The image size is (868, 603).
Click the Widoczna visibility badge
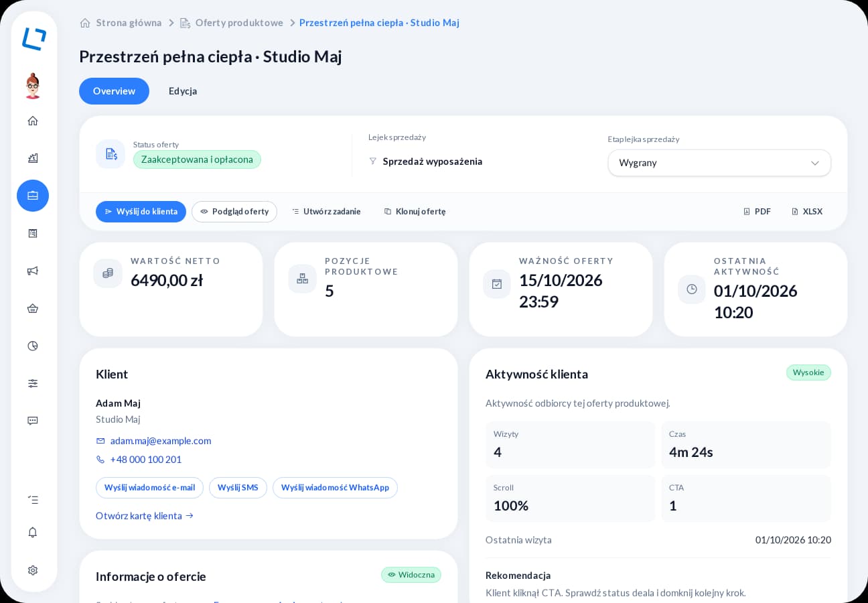(411, 575)
